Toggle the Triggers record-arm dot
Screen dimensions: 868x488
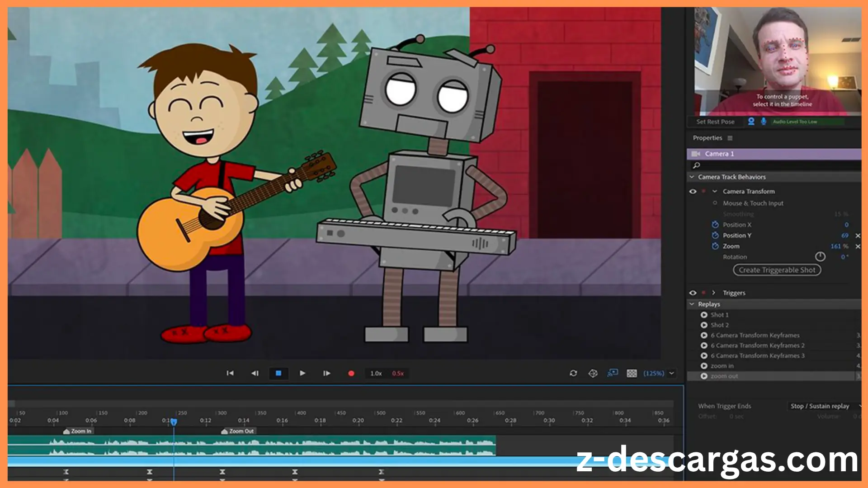703,293
